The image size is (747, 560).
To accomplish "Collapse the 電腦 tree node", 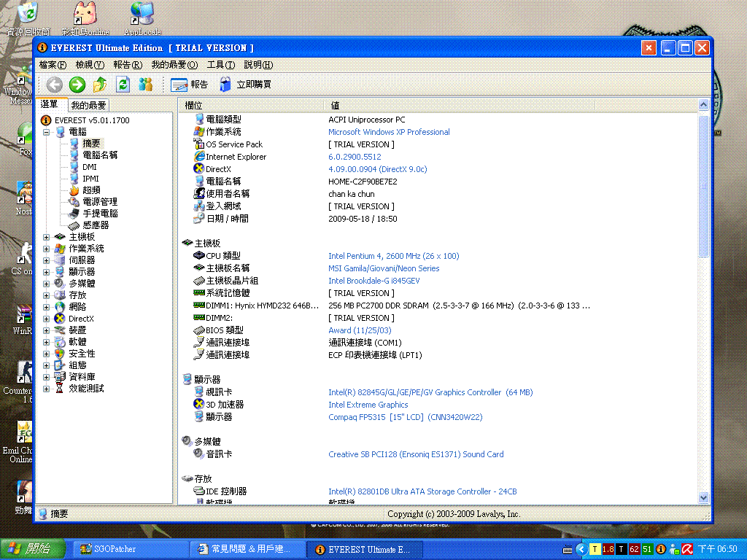I will tap(47, 132).
